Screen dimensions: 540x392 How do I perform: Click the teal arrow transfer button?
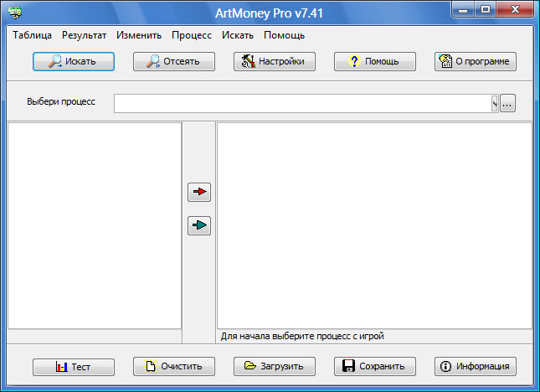point(199,225)
